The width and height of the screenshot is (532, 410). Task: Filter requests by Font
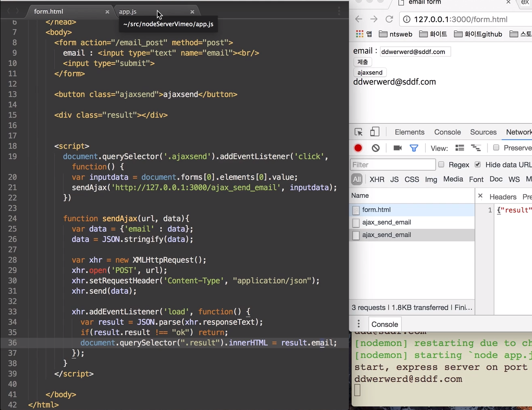pos(476,179)
